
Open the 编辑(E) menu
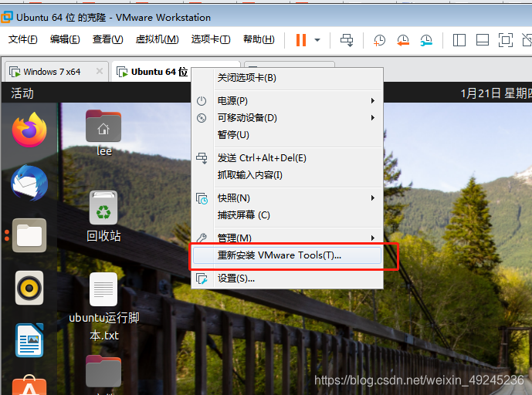click(x=65, y=39)
